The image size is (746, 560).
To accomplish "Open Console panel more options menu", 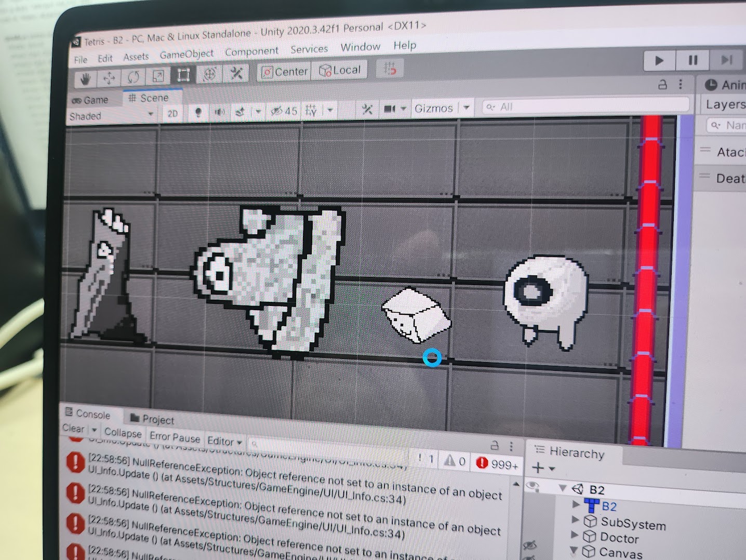I will click(511, 446).
